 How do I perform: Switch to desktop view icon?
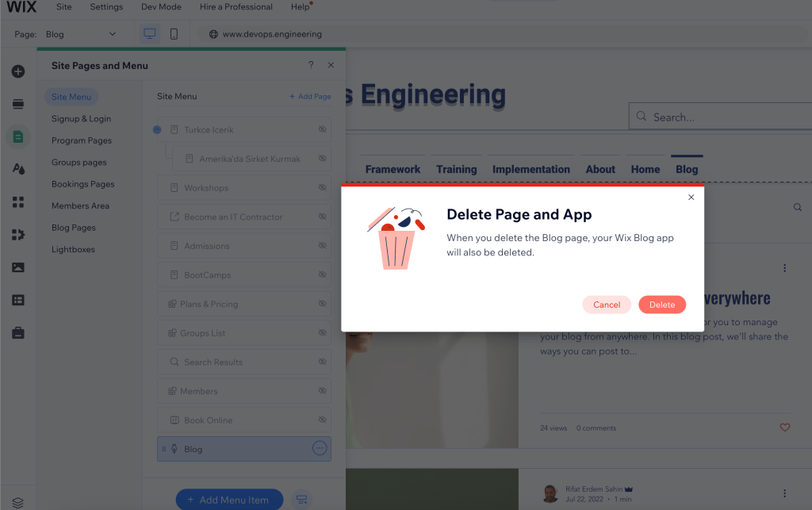click(150, 34)
